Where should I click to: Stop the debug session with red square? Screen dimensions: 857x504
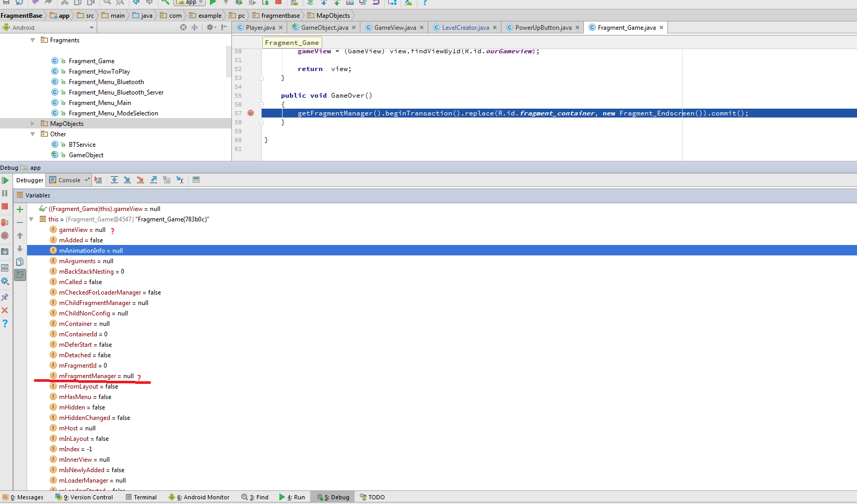pos(5,207)
